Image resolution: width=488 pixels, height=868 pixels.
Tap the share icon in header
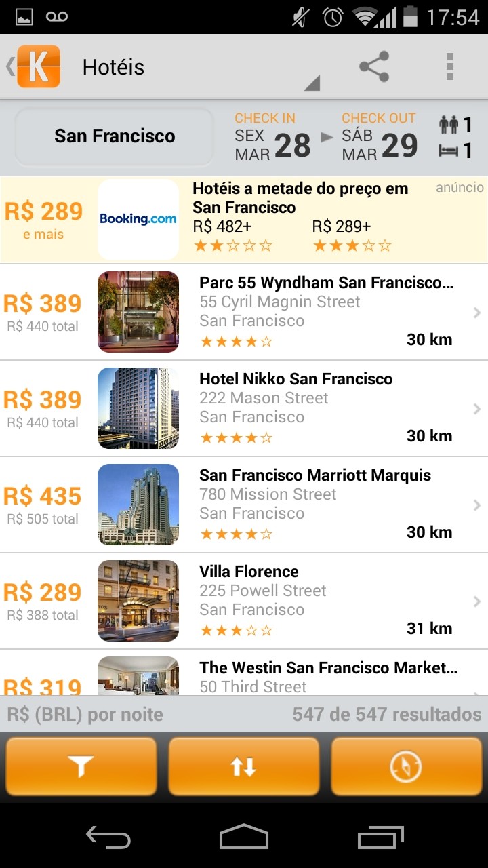pos(374,66)
